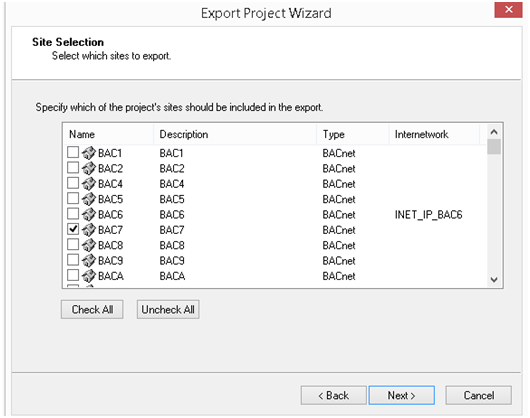Uncheck the BAC7 site checkbox
Screen dimensions: 530x418
73,229
